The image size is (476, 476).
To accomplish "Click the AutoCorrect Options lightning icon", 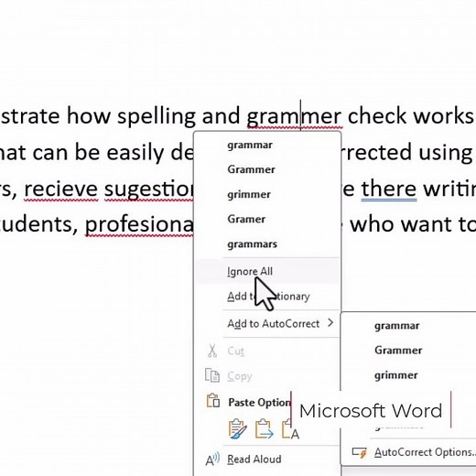I will [359, 452].
